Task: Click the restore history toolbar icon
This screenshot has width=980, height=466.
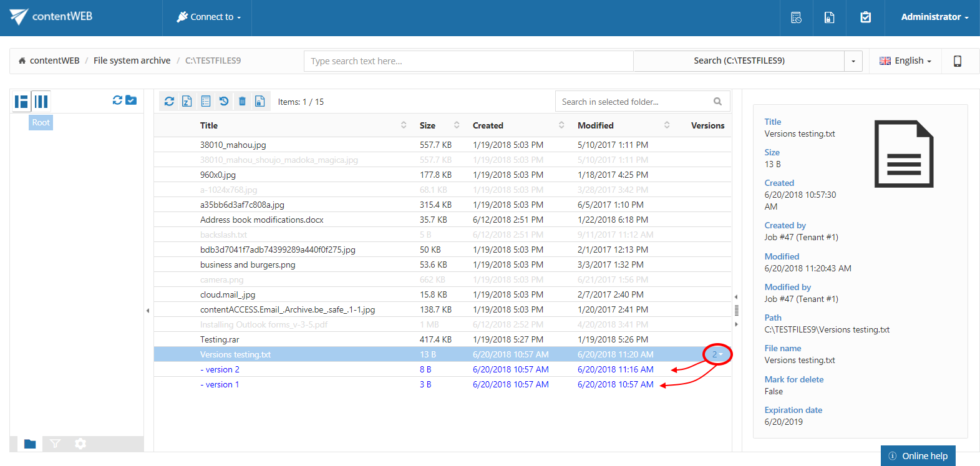Action: (224, 101)
